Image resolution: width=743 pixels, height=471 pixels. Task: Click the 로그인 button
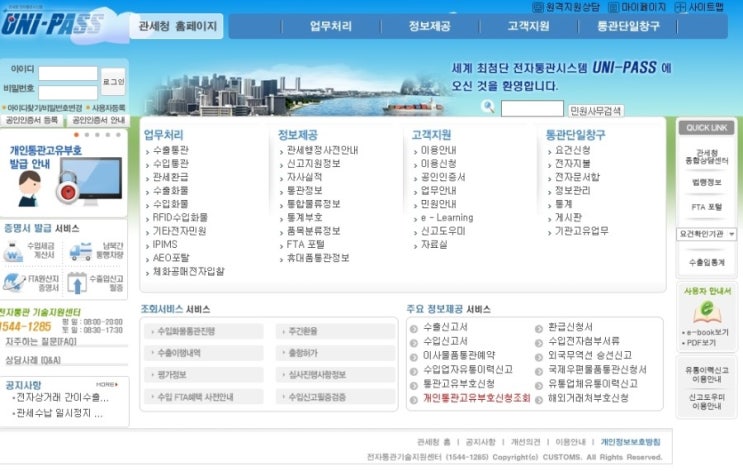tap(114, 82)
